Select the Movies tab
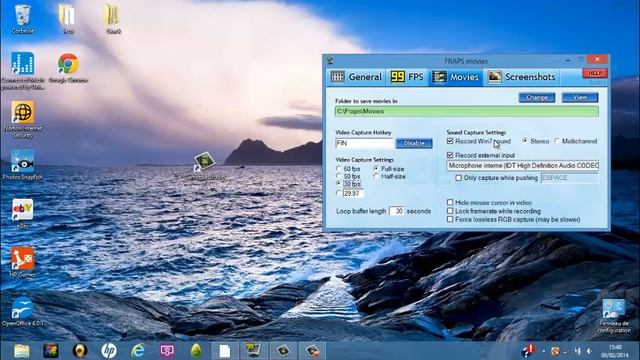 456,77
